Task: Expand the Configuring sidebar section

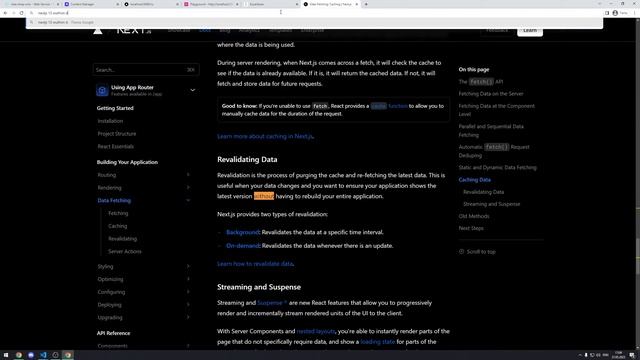Action: [188, 292]
